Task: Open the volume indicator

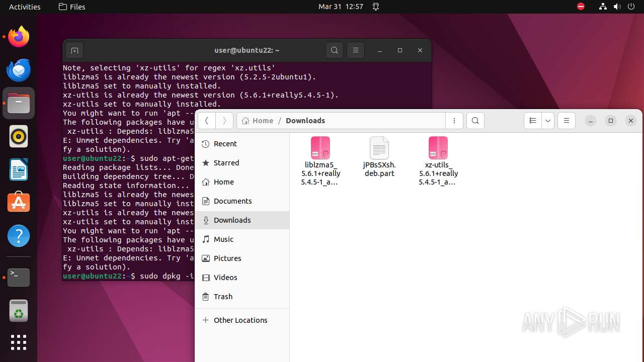Action: [x=617, y=7]
